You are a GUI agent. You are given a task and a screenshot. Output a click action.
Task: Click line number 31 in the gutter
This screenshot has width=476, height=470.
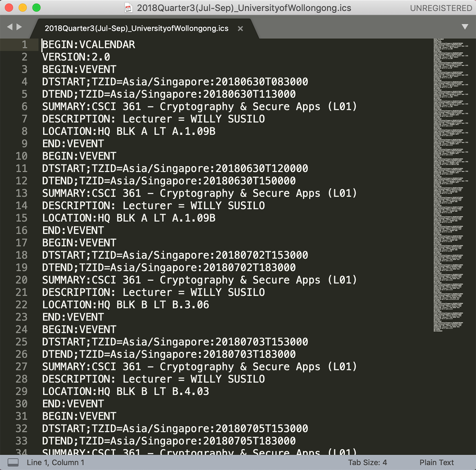(22, 416)
